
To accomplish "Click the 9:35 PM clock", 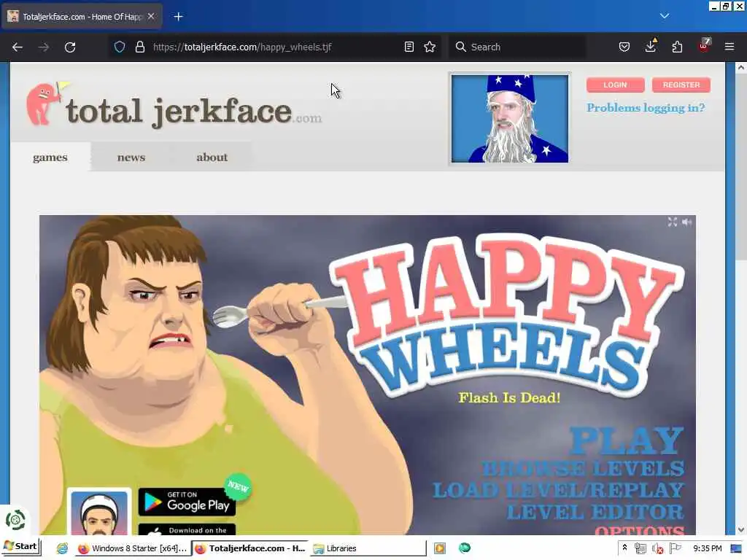I will pos(707,548).
